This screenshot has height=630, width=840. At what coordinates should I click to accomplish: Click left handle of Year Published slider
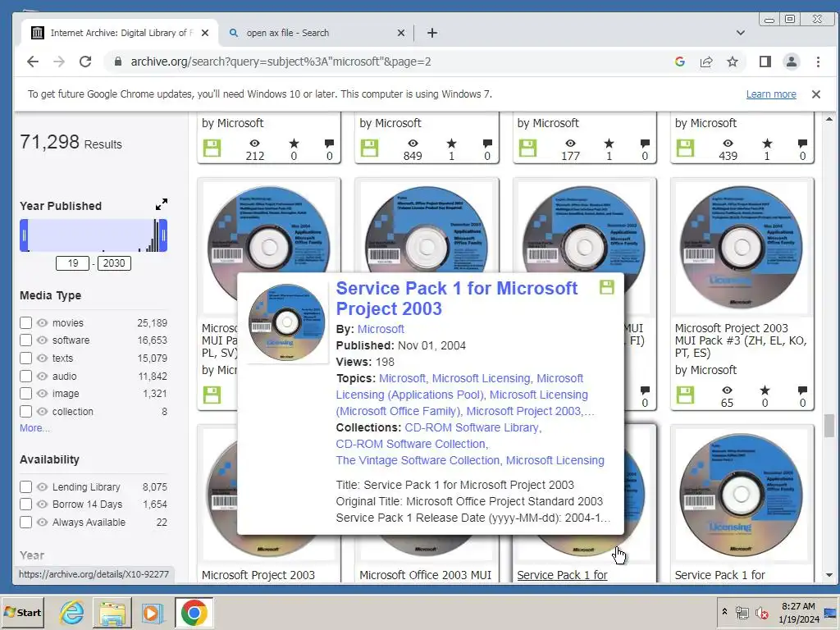tap(24, 235)
